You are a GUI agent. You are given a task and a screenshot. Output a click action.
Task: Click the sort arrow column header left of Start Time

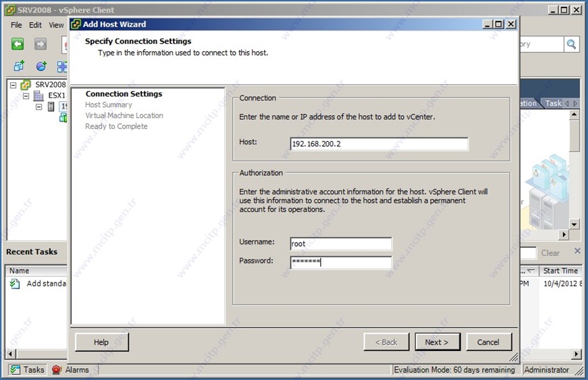(529, 270)
